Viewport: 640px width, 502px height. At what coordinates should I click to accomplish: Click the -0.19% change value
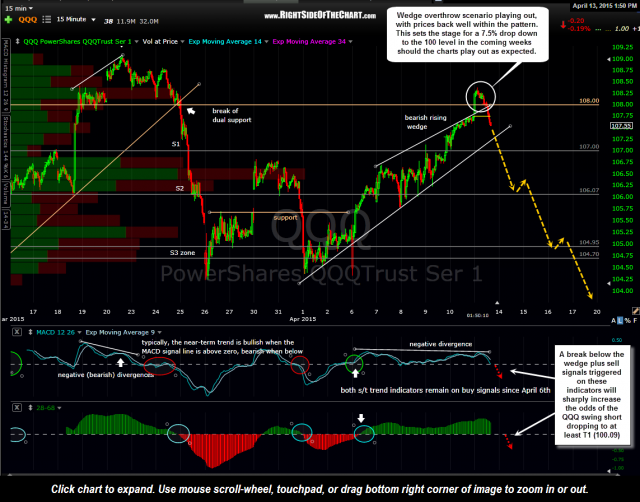(580, 29)
